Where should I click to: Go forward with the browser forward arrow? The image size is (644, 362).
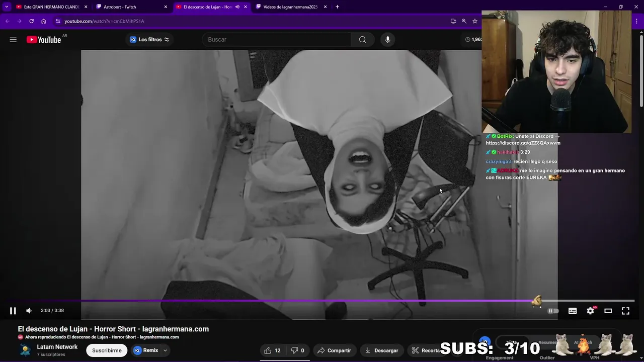coord(19,21)
